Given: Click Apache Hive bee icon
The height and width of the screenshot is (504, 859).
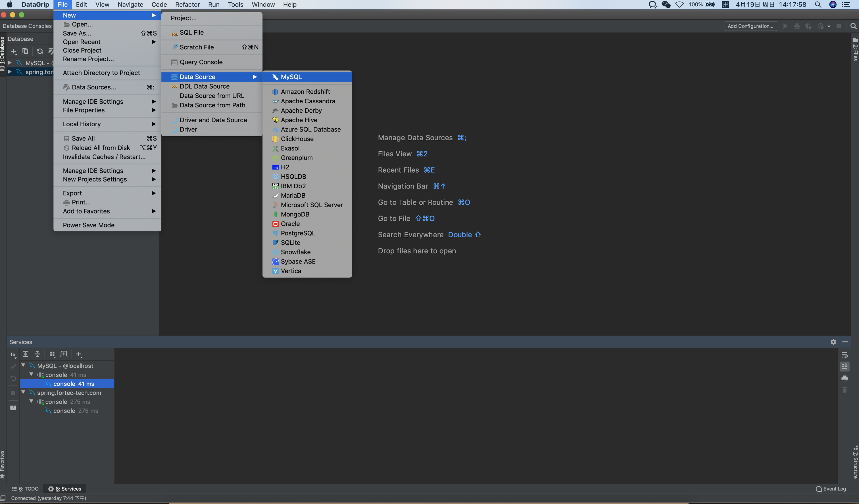Looking at the screenshot, I should coord(276,120).
